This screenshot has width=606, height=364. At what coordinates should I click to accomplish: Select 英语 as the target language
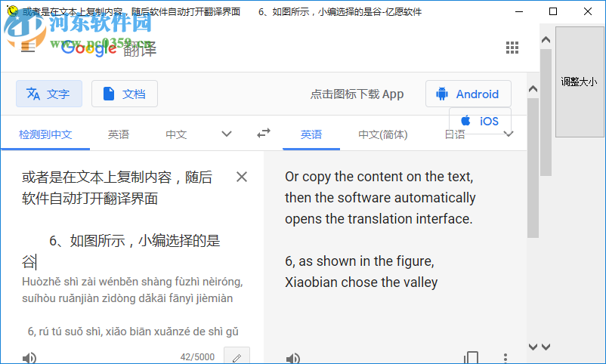point(311,134)
